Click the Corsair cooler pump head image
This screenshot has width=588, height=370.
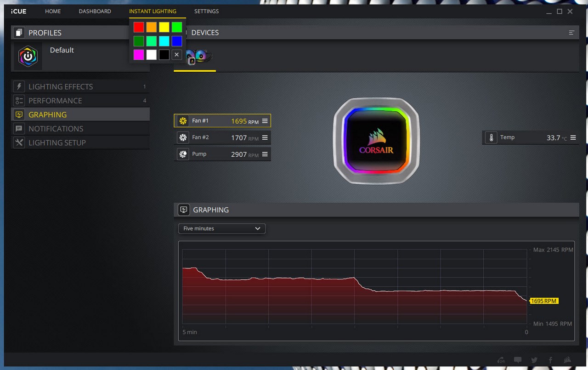pos(376,141)
